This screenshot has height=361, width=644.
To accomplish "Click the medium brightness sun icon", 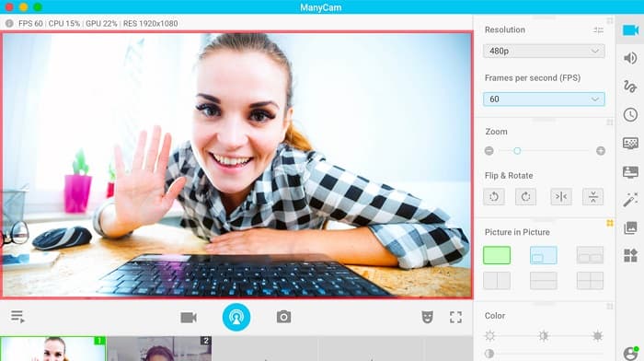I will click(544, 336).
